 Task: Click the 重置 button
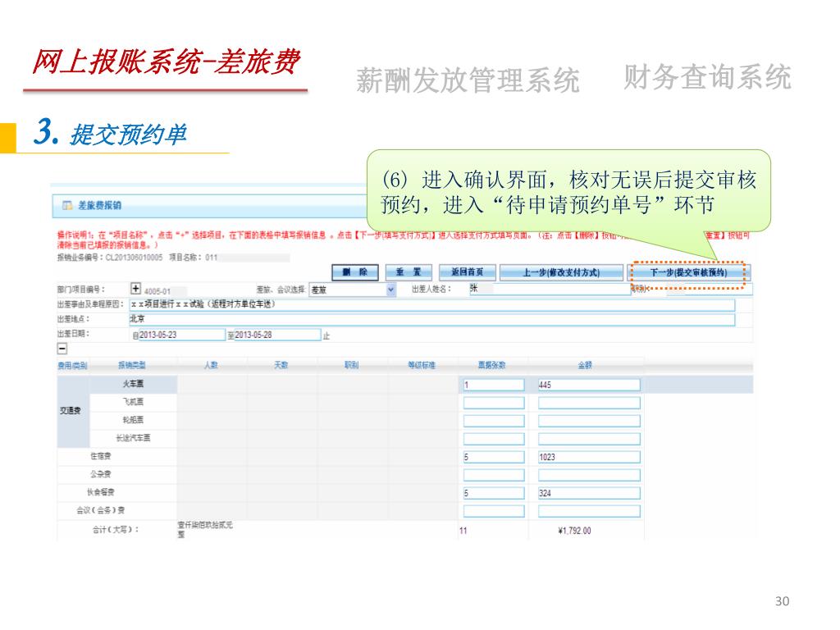[409, 272]
